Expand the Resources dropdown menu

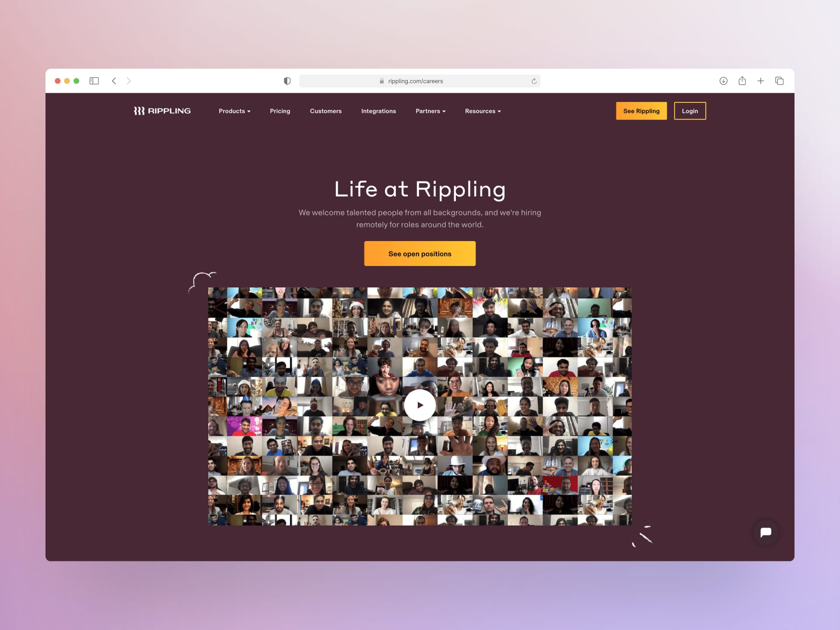483,111
